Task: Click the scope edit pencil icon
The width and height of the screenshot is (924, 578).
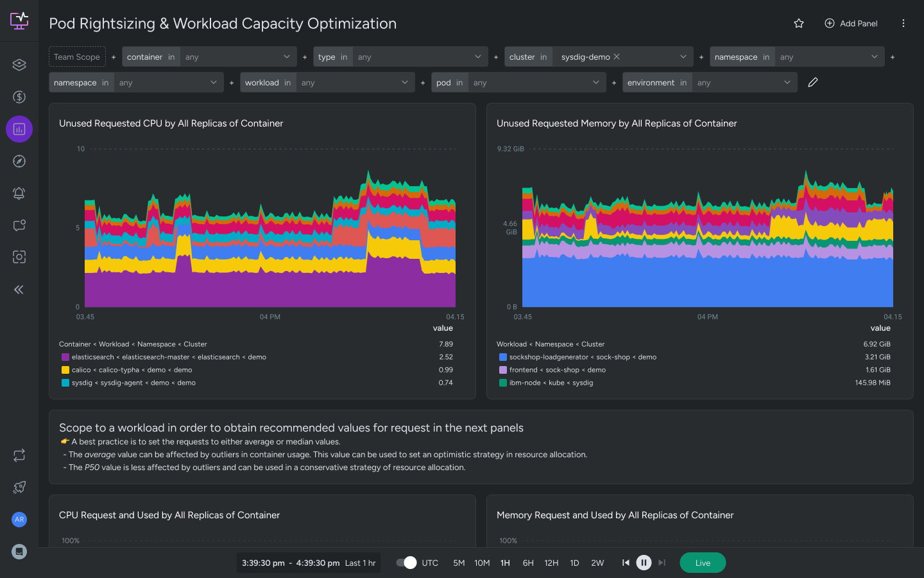Action: tap(813, 82)
